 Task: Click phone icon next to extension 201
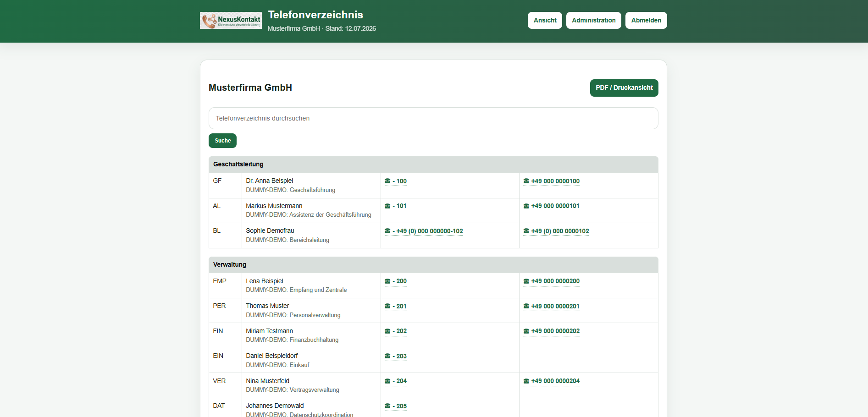[387, 306]
